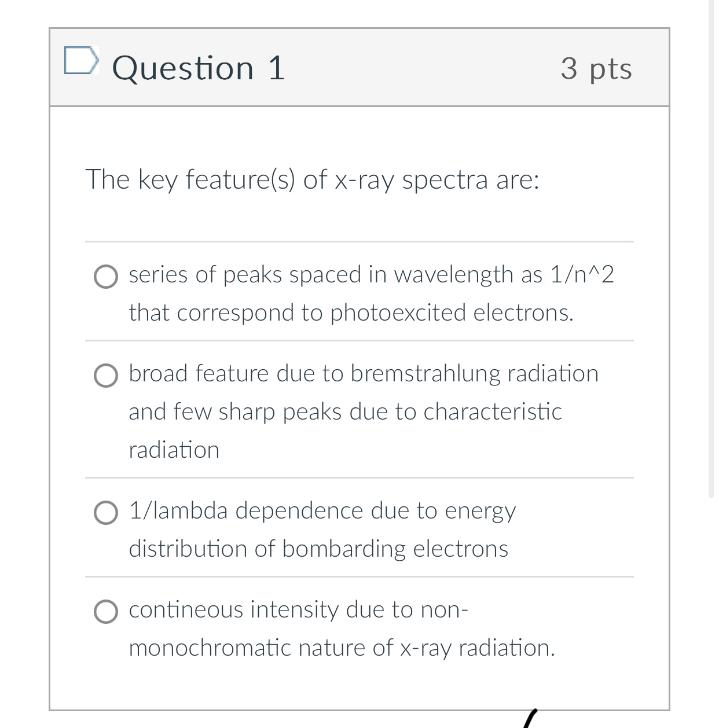Select the bremstrahlung and characteristic radiation option

105,376
